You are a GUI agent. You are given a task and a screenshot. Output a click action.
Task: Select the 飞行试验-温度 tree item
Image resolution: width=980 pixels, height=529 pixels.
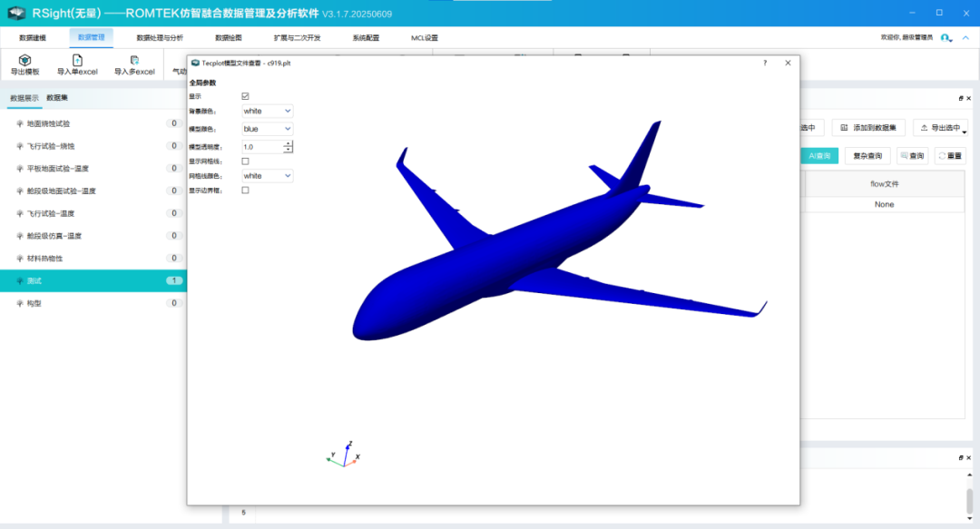pos(51,213)
